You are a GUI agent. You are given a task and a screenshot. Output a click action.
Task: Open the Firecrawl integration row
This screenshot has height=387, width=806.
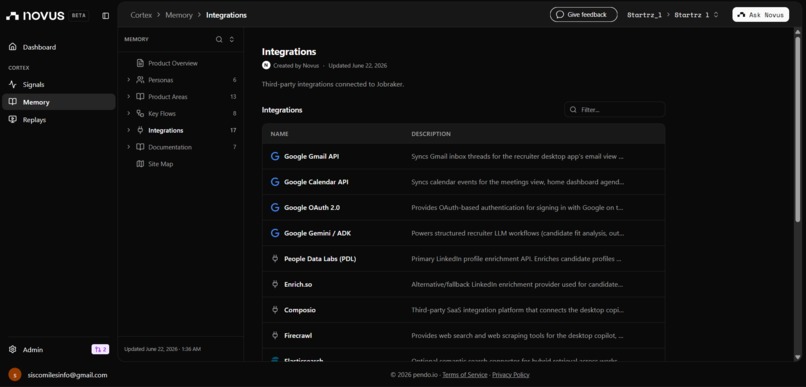(x=464, y=335)
